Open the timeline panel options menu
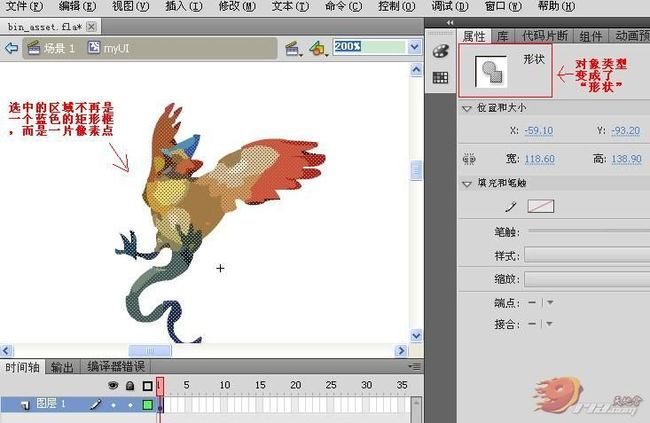 click(414, 367)
